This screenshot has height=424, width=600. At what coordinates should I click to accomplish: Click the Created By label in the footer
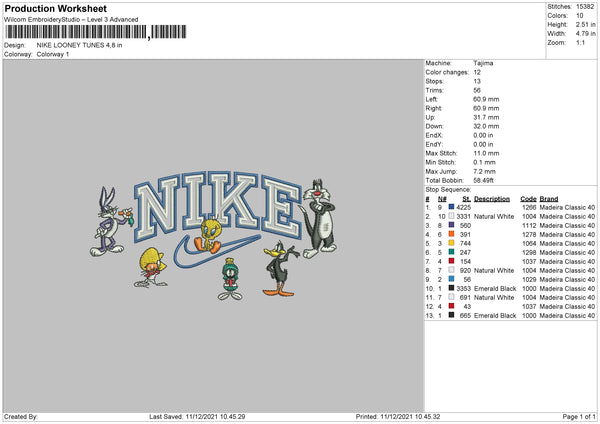(x=21, y=416)
